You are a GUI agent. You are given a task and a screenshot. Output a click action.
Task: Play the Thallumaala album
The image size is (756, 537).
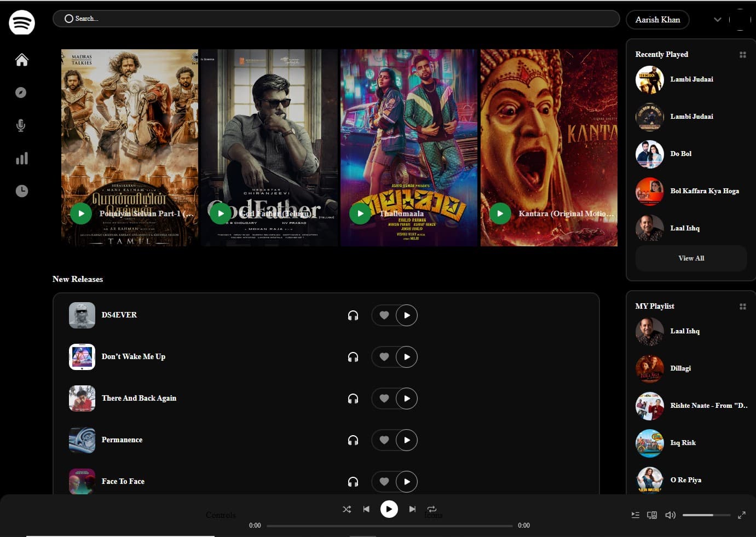(360, 213)
